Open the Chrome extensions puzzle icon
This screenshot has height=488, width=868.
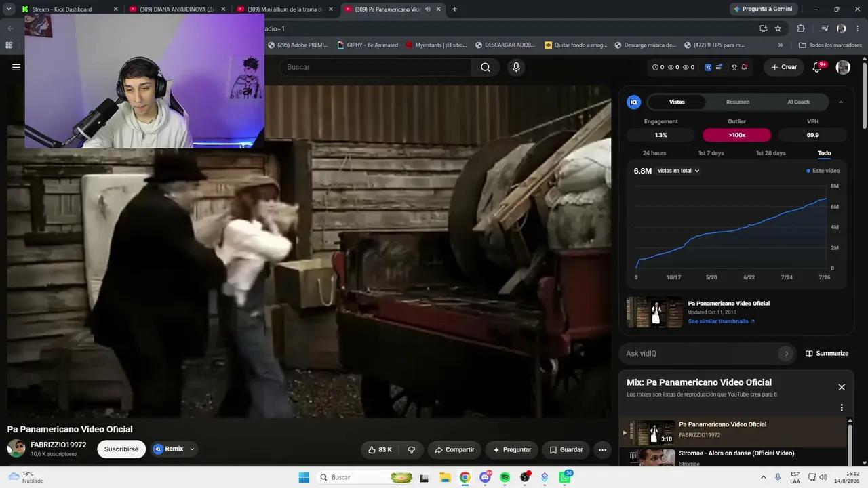[x=801, y=28]
